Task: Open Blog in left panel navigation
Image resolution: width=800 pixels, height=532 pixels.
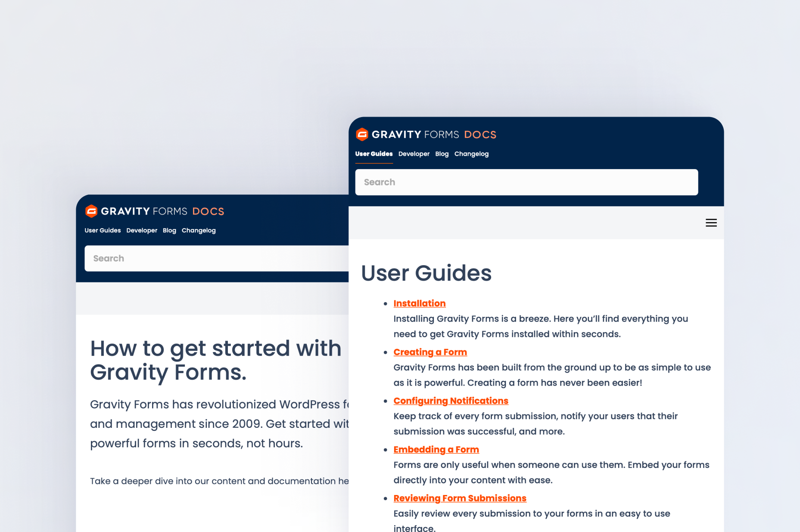Action: (x=169, y=231)
